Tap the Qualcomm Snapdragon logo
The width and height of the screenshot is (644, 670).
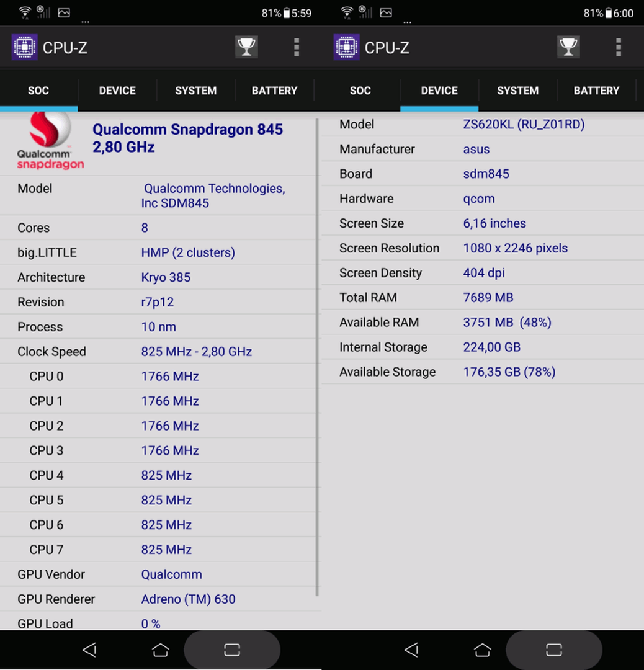(50, 141)
